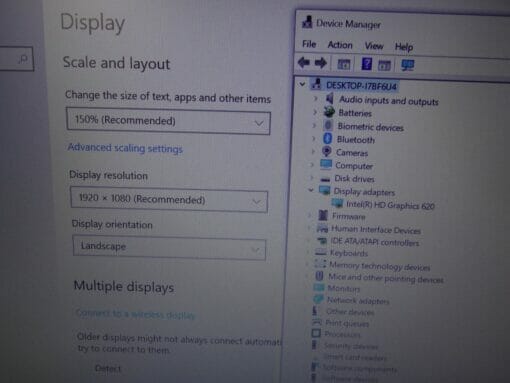Open the Advanced scaling settings link

pos(125,148)
